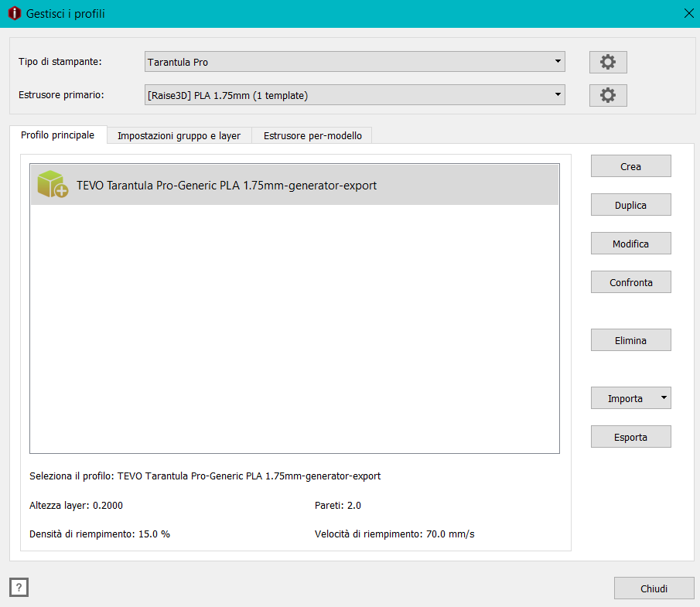Image resolution: width=700 pixels, height=607 pixels.
Task: Open the Estrusore primario dropdown
Action: click(x=354, y=94)
